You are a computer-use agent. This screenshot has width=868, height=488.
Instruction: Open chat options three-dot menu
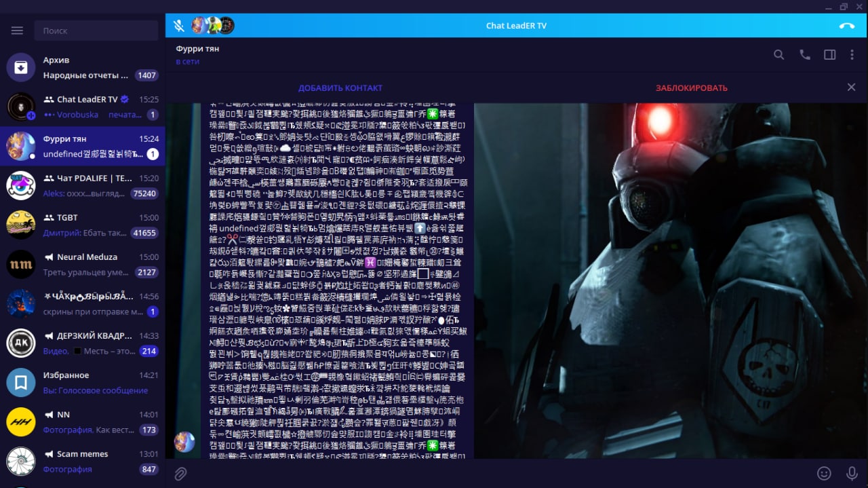[852, 55]
